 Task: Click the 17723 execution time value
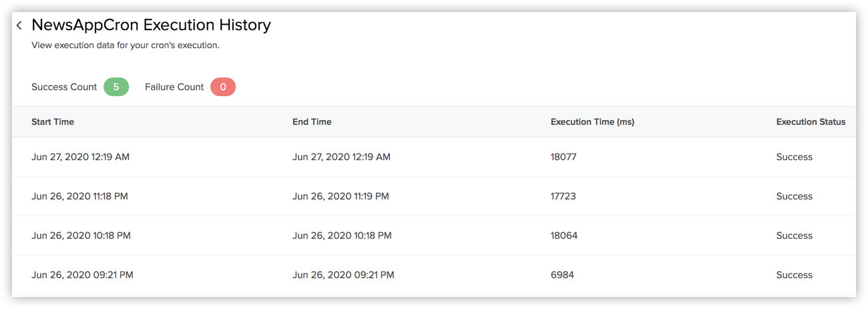click(x=564, y=197)
